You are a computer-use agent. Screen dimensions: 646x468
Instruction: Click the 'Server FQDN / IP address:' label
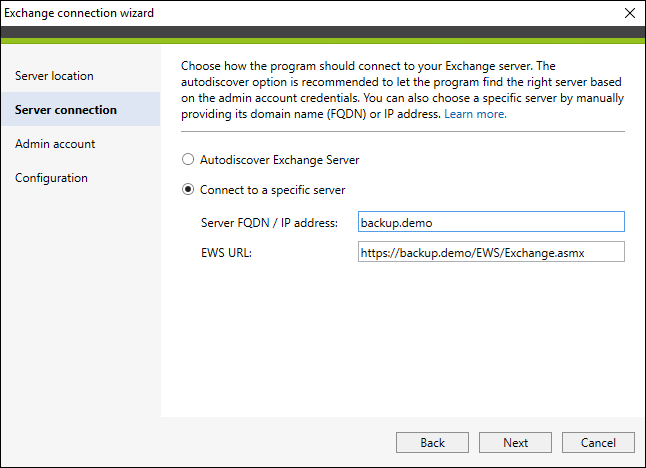click(269, 223)
